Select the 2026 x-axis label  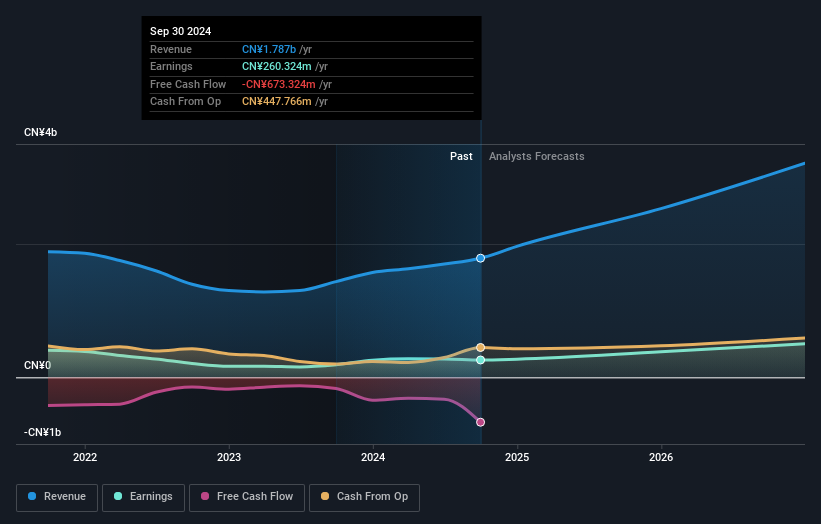coord(661,457)
